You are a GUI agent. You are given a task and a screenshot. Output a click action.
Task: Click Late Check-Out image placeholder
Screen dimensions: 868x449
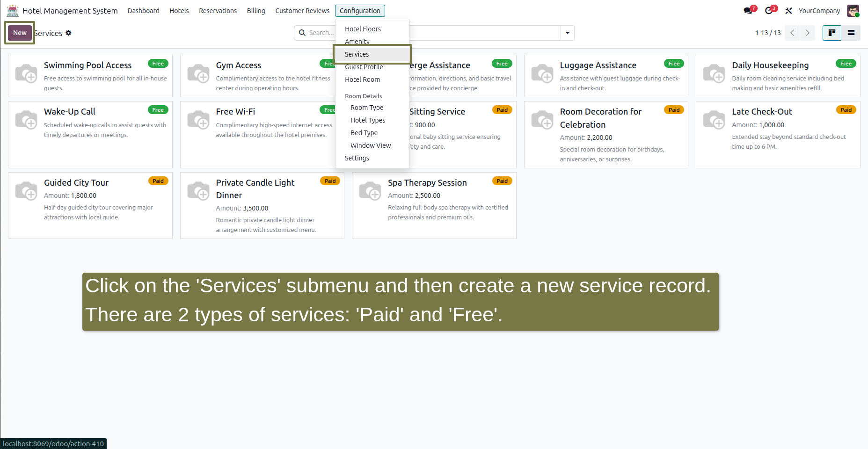click(x=714, y=120)
